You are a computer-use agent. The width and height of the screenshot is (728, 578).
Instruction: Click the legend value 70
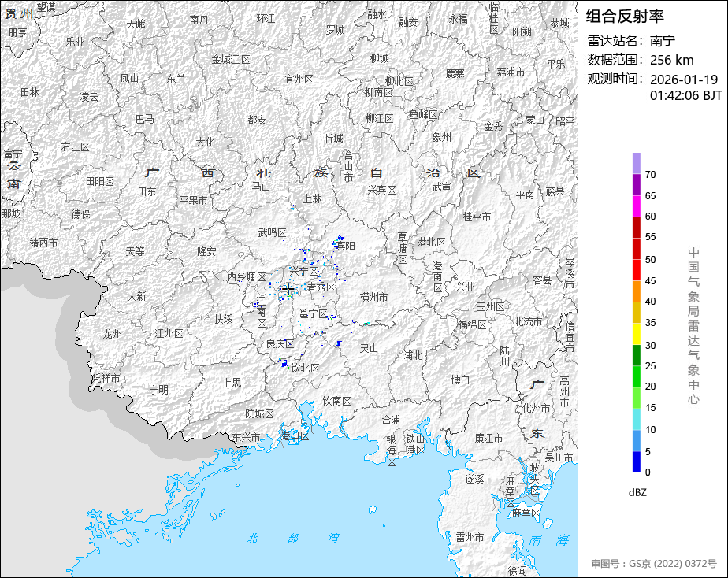[650, 174]
